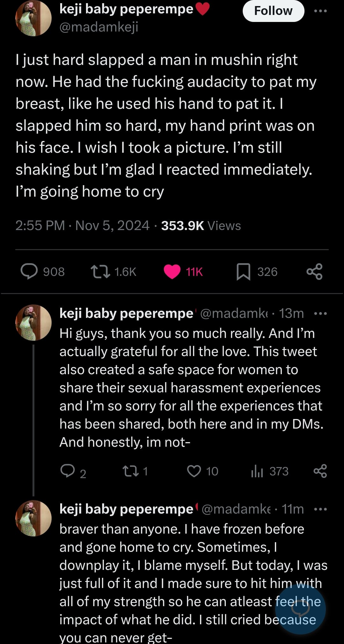Share the 'Hi guys, thank you' reply
Image resolution: width=344 pixels, height=644 pixels.
(320, 471)
